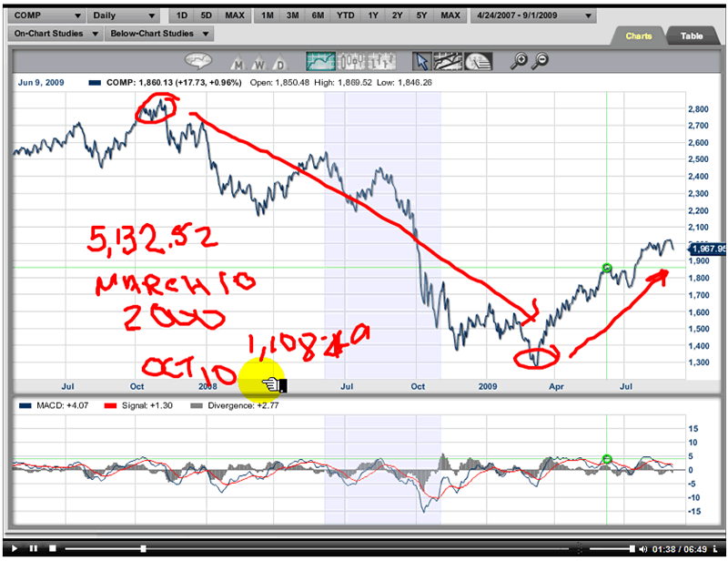Pause the video
The image size is (728, 561).
point(33,549)
